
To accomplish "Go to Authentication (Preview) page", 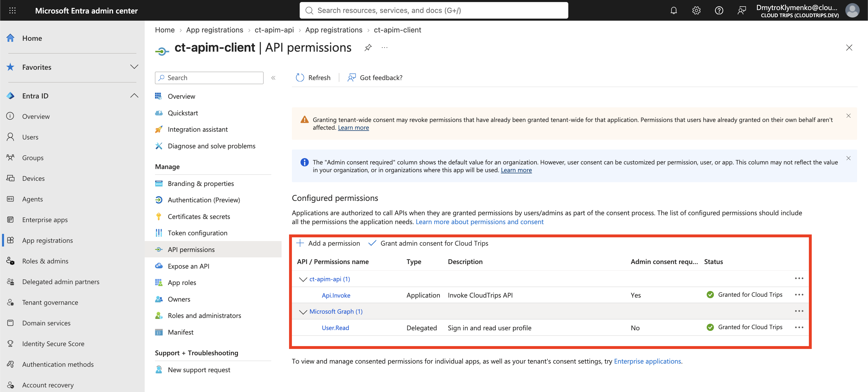I will point(204,200).
